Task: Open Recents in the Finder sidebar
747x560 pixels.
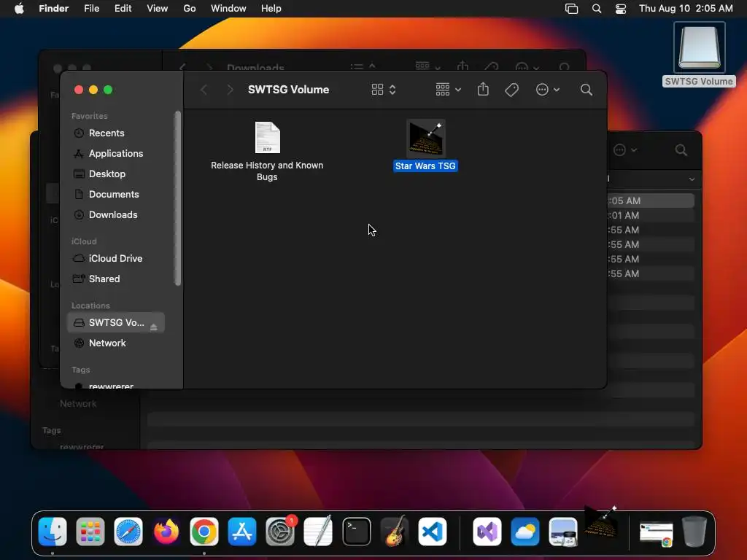Action: [107, 133]
